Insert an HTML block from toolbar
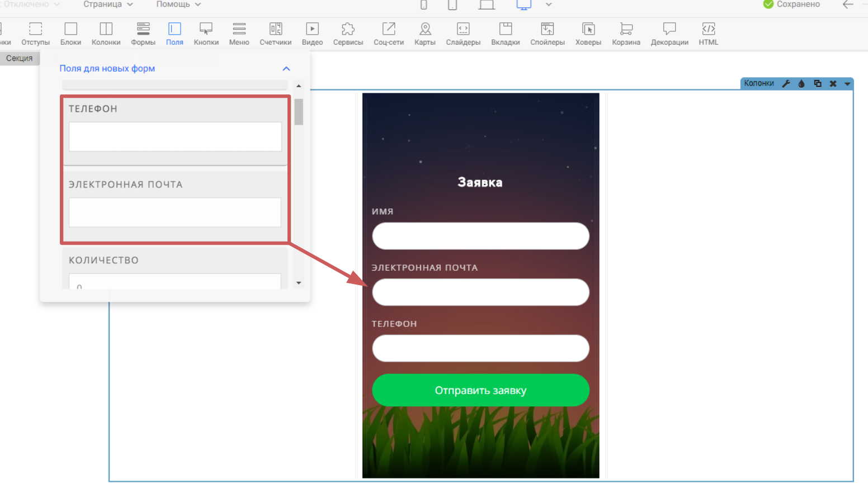Image resolution: width=868 pixels, height=493 pixels. (708, 34)
